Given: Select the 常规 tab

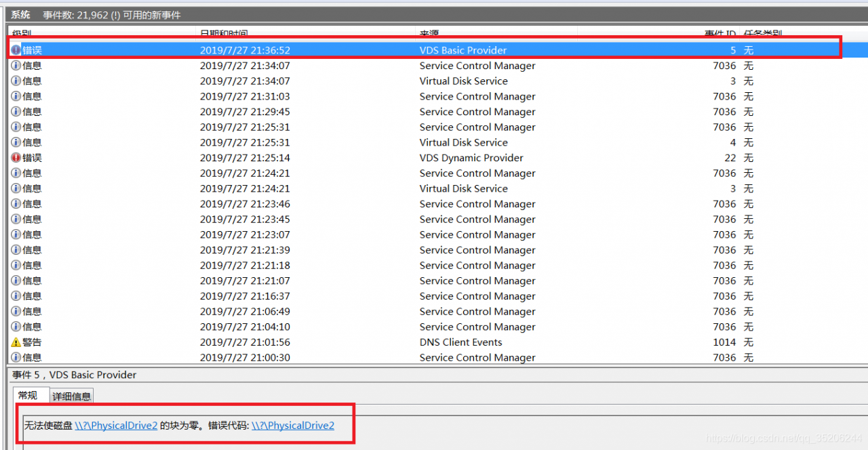Looking at the screenshot, I should pyautogui.click(x=28, y=396).
